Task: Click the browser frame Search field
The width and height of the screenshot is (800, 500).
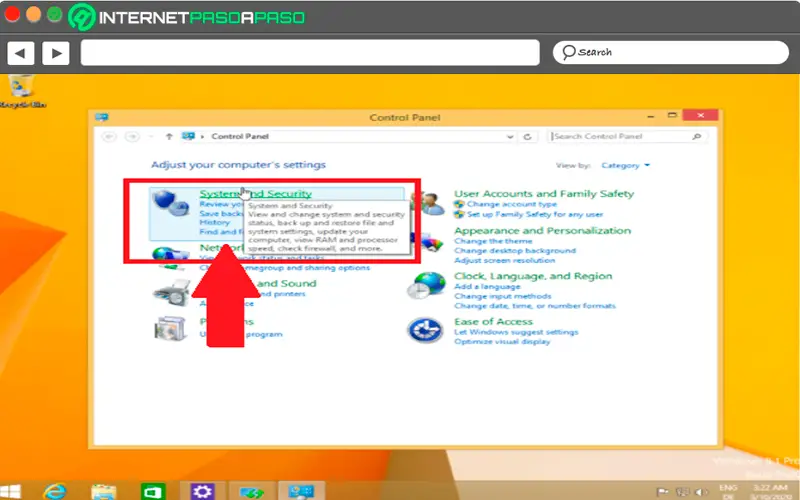Action: click(670, 52)
